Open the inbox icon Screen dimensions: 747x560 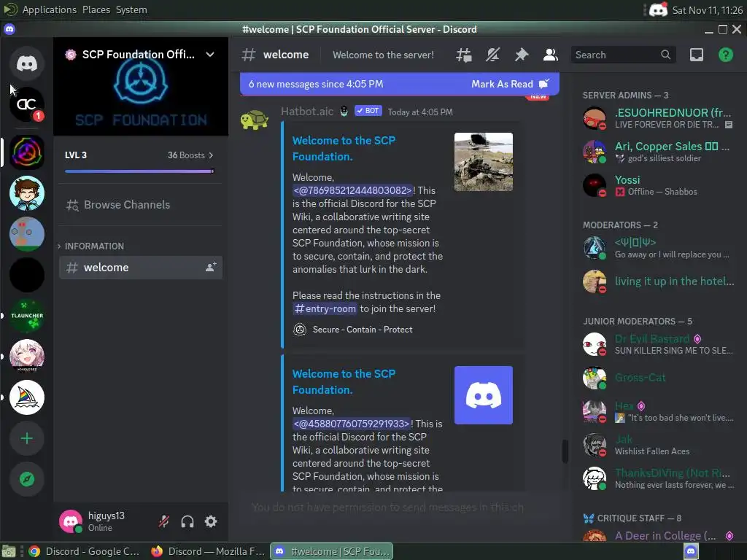tap(697, 55)
